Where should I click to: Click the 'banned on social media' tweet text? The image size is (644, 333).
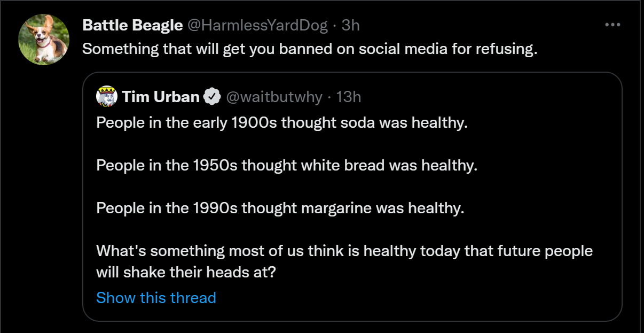309,49
